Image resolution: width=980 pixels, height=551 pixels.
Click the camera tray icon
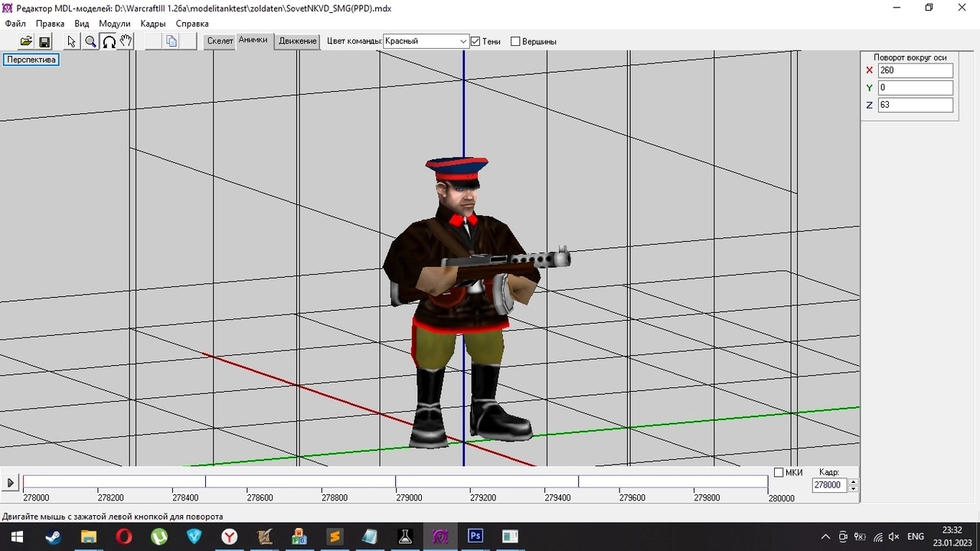click(843, 536)
